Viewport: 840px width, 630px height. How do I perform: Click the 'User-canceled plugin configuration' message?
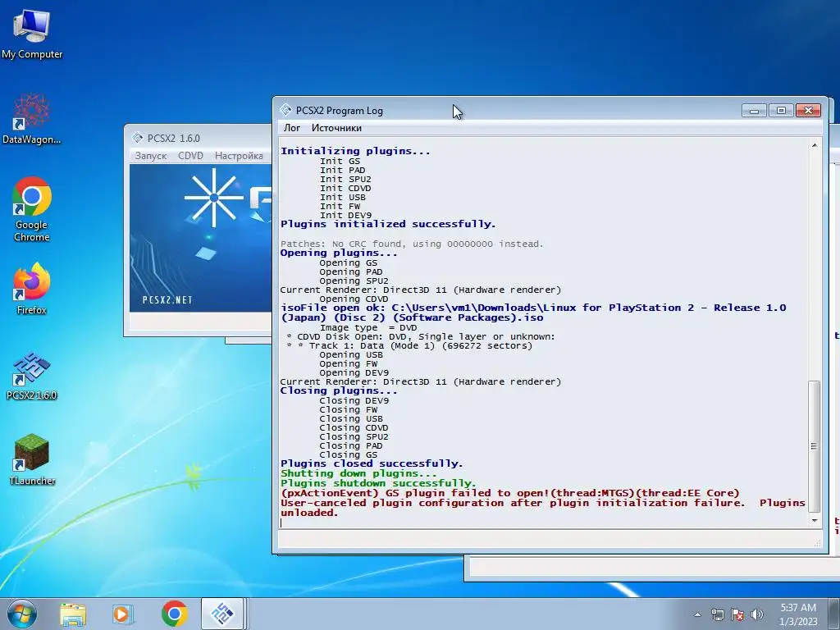[543, 508]
